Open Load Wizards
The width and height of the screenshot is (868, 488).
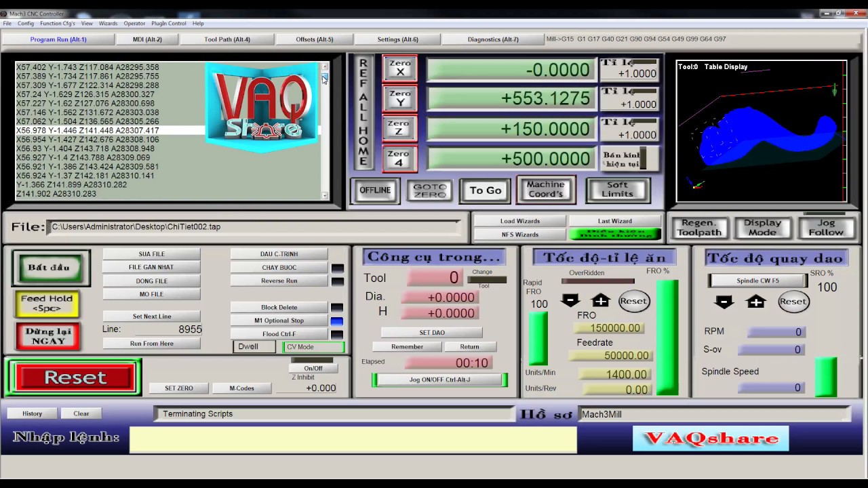tap(520, 221)
